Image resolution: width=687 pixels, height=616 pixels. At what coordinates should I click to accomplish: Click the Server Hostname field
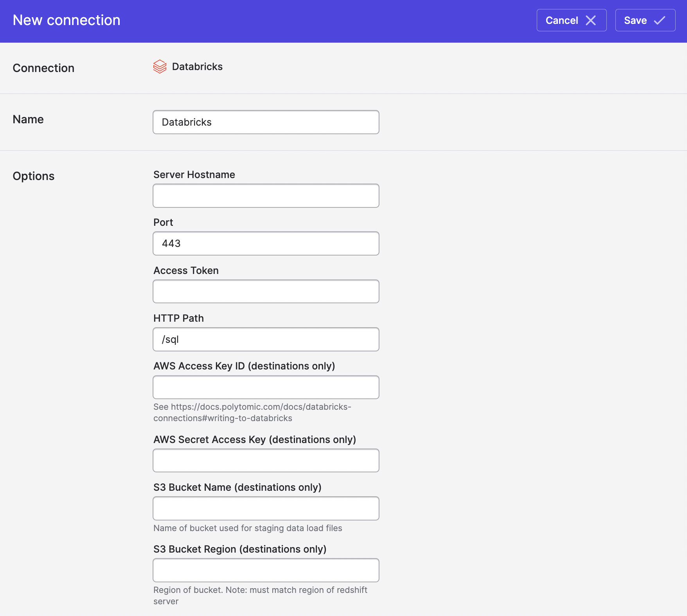(266, 196)
